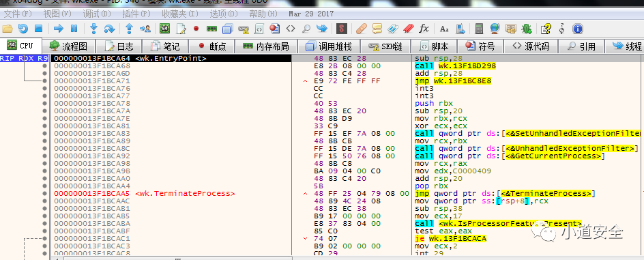Image resolution: width=644 pixels, height=260 pixels.
Task: Search strings with the Az icon
Action: pos(444,29)
